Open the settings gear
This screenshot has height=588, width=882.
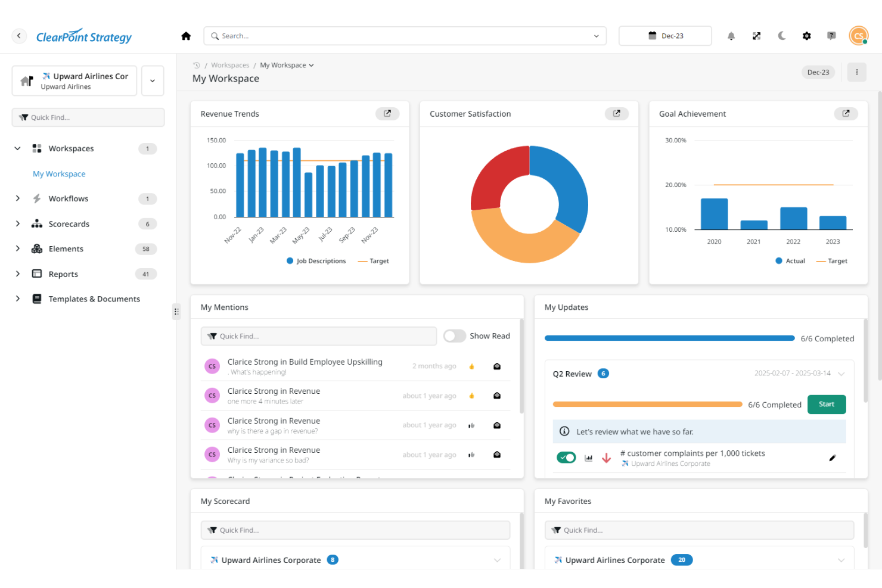pos(806,36)
